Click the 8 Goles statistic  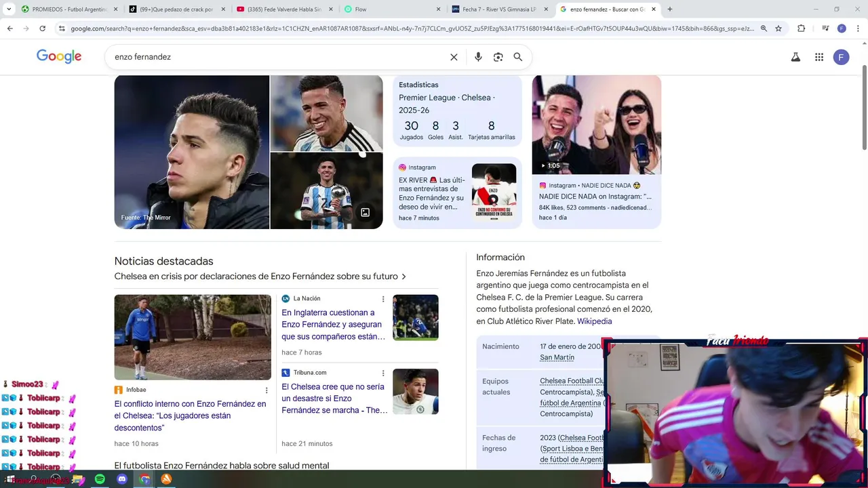[x=435, y=130]
